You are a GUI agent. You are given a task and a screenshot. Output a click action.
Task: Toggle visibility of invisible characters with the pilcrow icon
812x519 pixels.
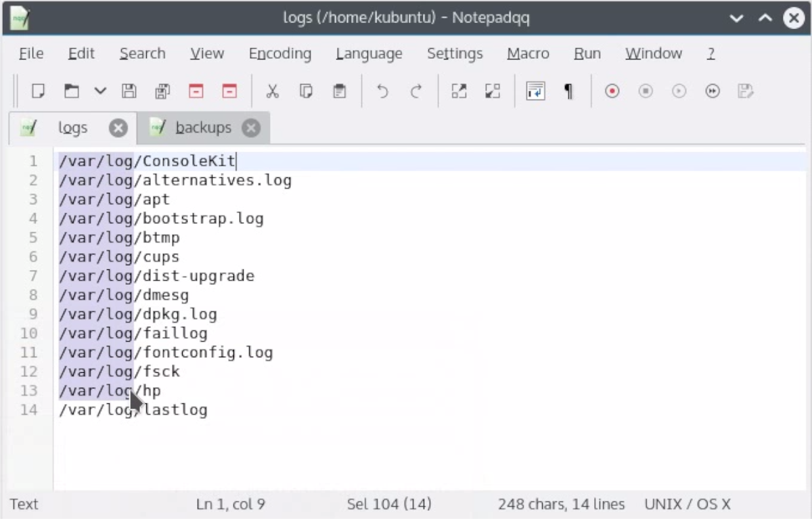[x=568, y=91]
